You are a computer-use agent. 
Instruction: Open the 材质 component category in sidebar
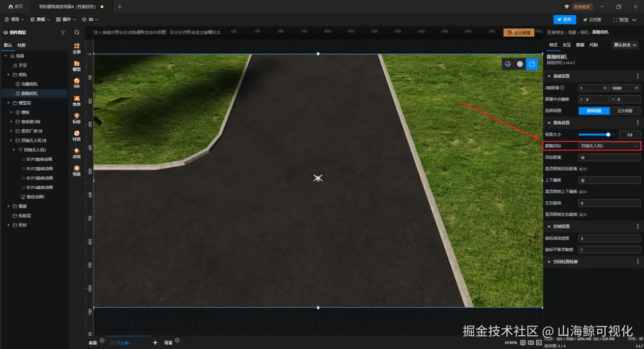point(77,136)
